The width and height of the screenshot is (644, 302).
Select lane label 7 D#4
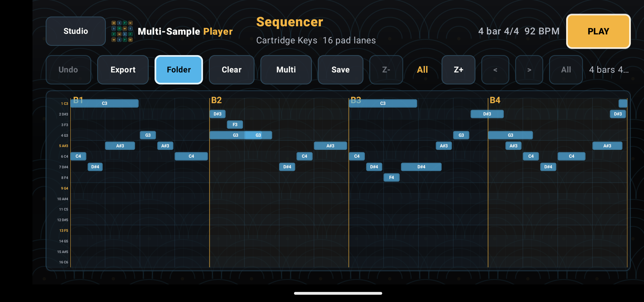(x=63, y=167)
